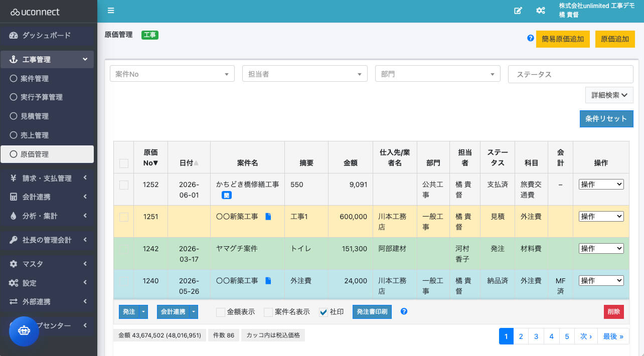Enable the 案件名表示 checkbox
This screenshot has height=356, width=644.
click(x=268, y=312)
